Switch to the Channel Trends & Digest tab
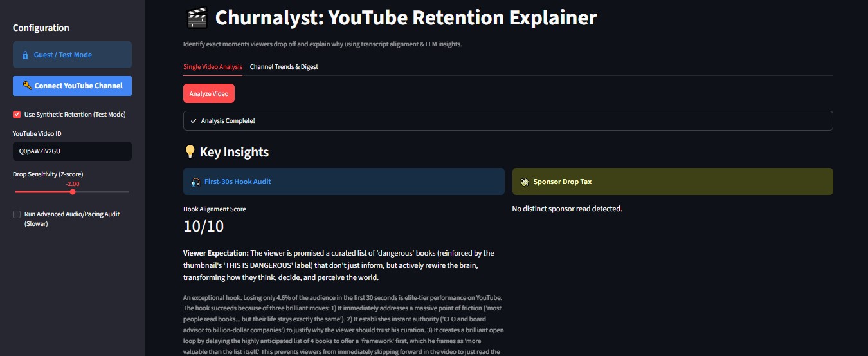Viewport: 868px width, 356px height. point(284,66)
